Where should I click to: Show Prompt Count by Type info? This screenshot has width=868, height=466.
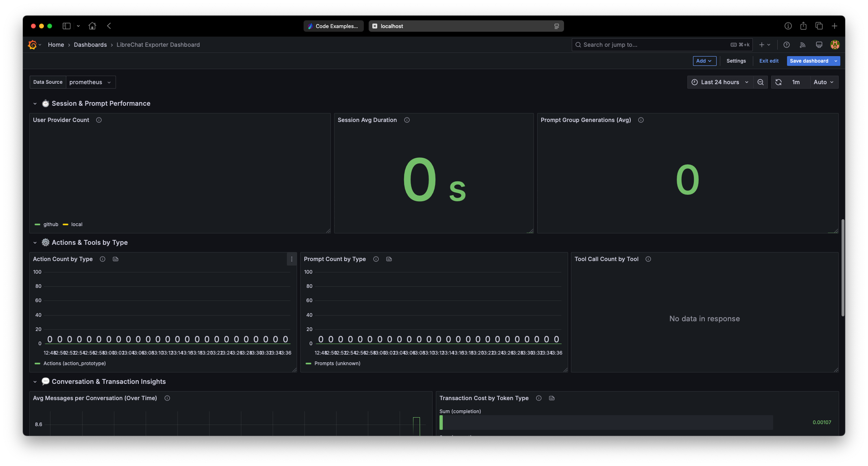pos(376,259)
